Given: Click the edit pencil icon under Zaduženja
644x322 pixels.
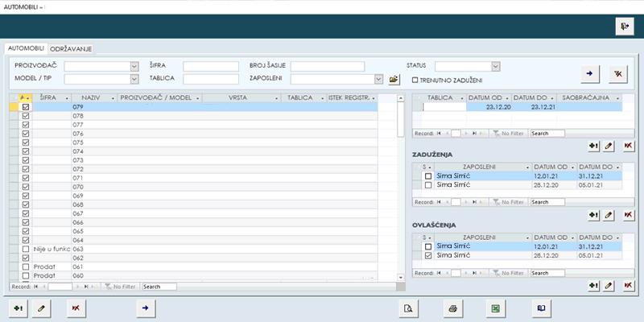Looking at the screenshot, I should [610, 215].
